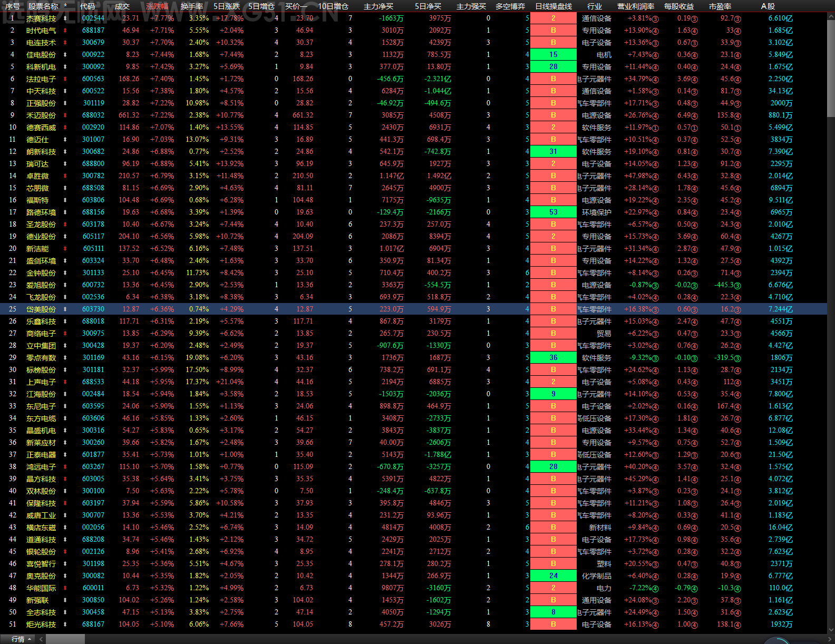Click the 成交 column header

click(x=122, y=6)
